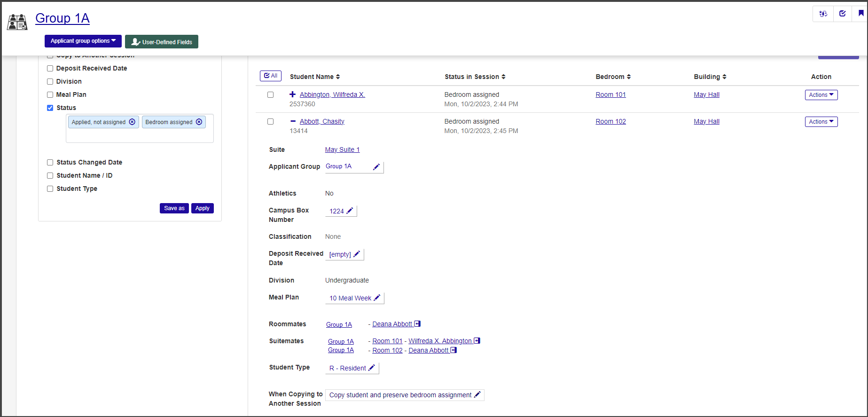Open the May Suite 1 link

[x=342, y=149]
